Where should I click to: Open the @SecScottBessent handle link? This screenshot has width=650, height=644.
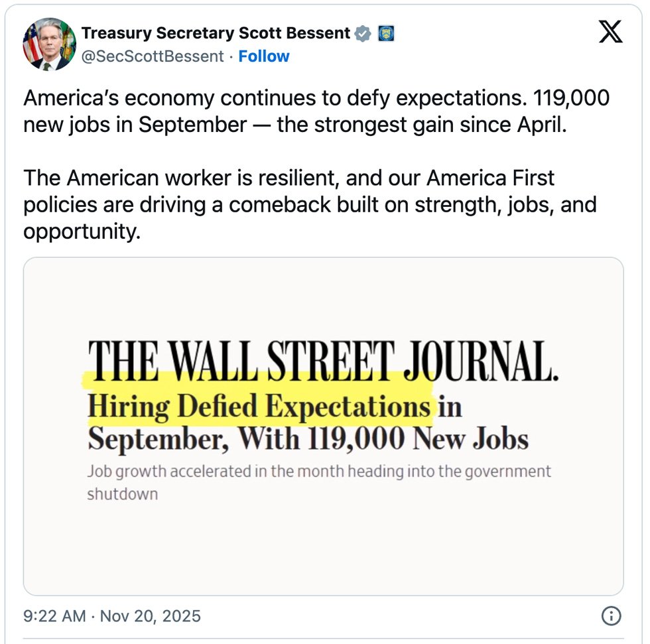tap(152, 56)
